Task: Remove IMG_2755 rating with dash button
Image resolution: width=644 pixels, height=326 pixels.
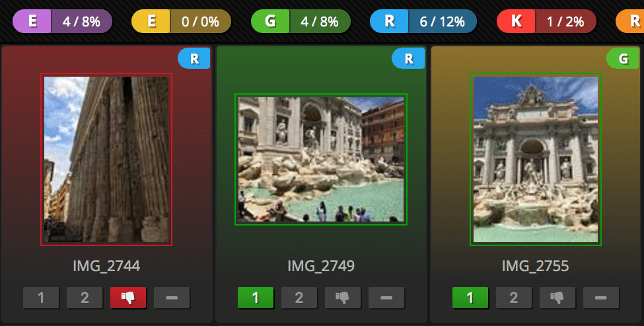Action: [x=601, y=297]
